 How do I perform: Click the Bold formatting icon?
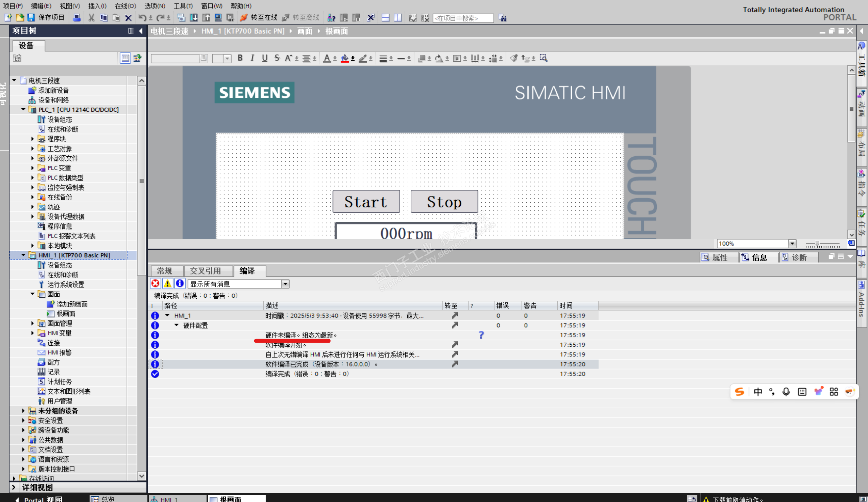(240, 58)
